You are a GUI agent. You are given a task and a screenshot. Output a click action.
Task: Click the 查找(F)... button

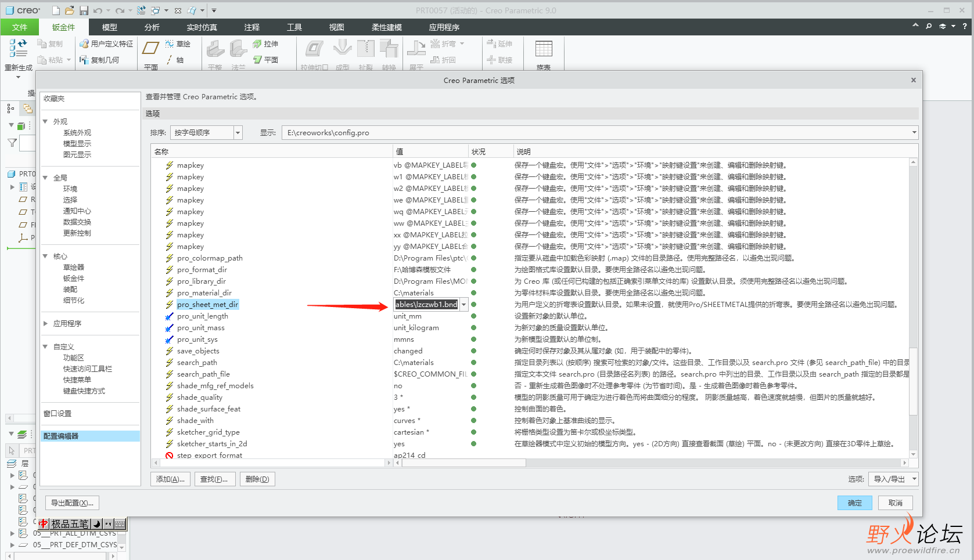tap(214, 479)
